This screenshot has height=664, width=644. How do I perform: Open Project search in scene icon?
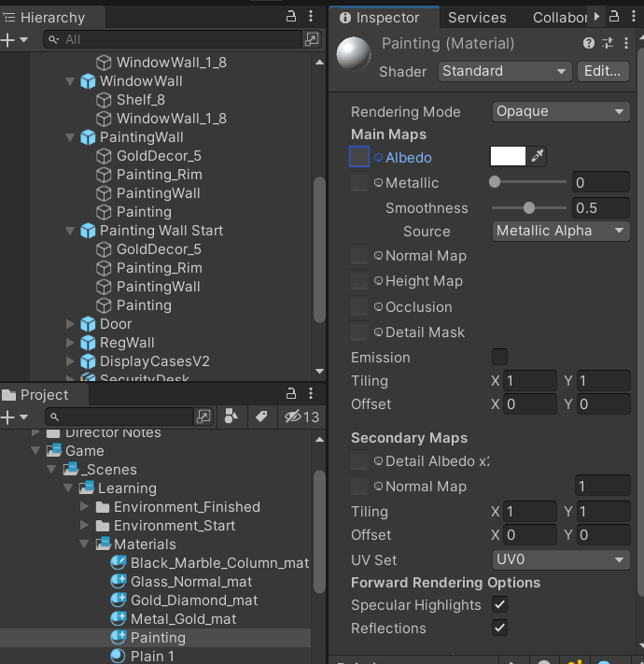pyautogui.click(x=203, y=417)
